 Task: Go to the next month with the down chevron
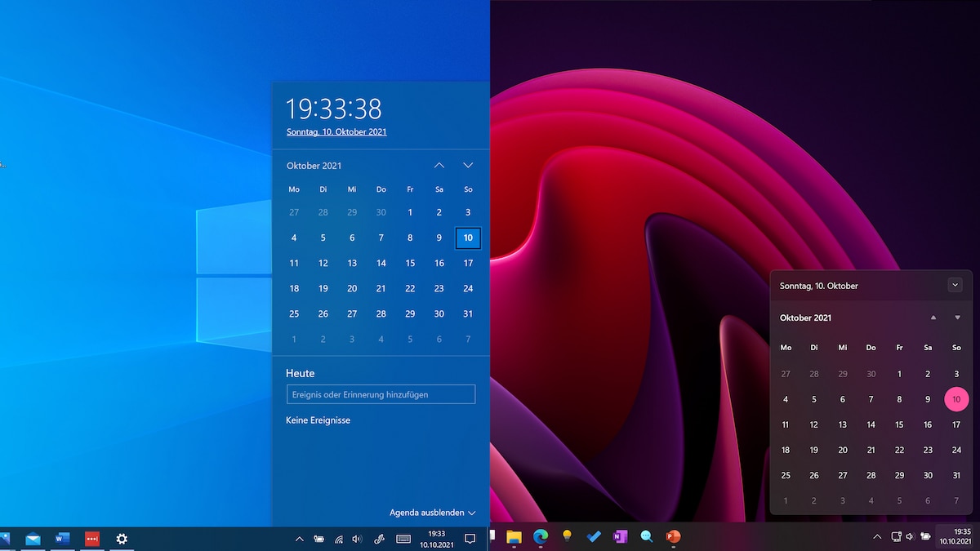coord(468,165)
